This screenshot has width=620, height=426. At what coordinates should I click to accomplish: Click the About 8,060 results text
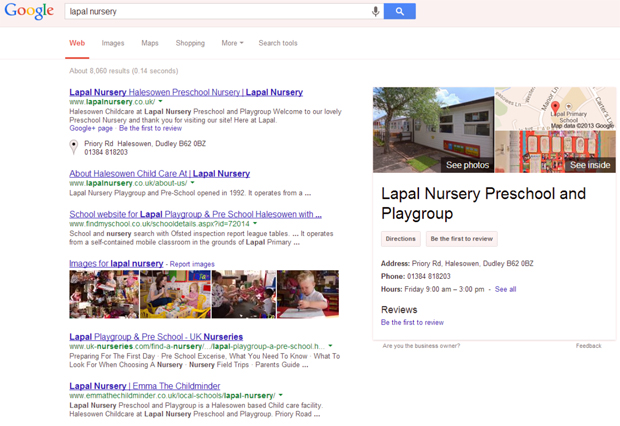pos(123,71)
